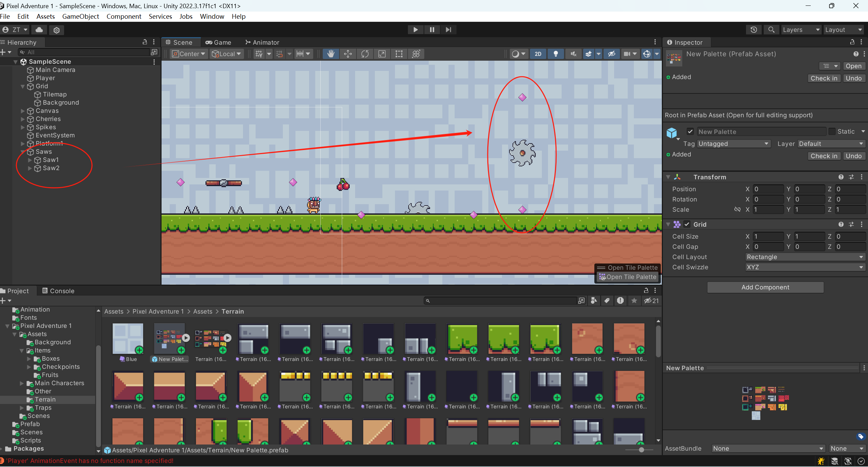The height and width of the screenshot is (467, 868).
Task: Select the Rect transform tool
Action: point(399,54)
